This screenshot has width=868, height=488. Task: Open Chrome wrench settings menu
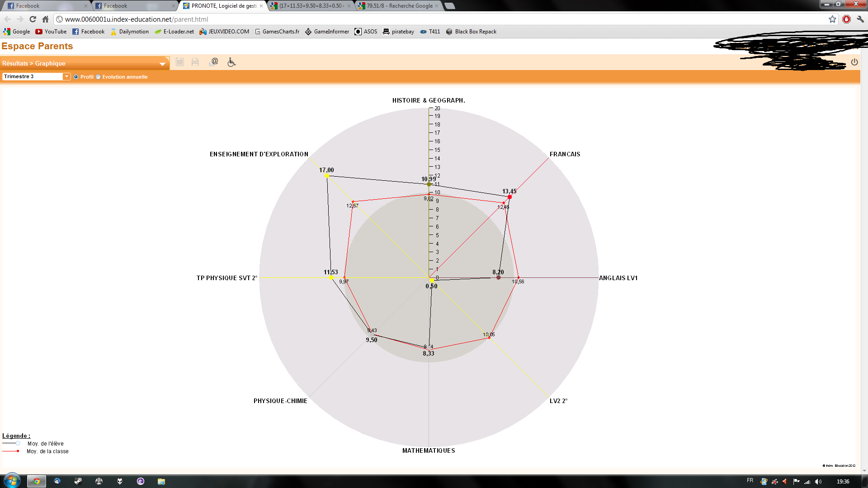click(860, 19)
